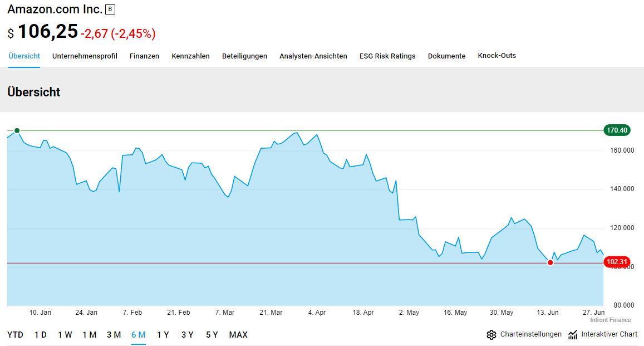Click the Charteinstellungen link
This screenshot has height=346, width=644.
tap(530, 334)
